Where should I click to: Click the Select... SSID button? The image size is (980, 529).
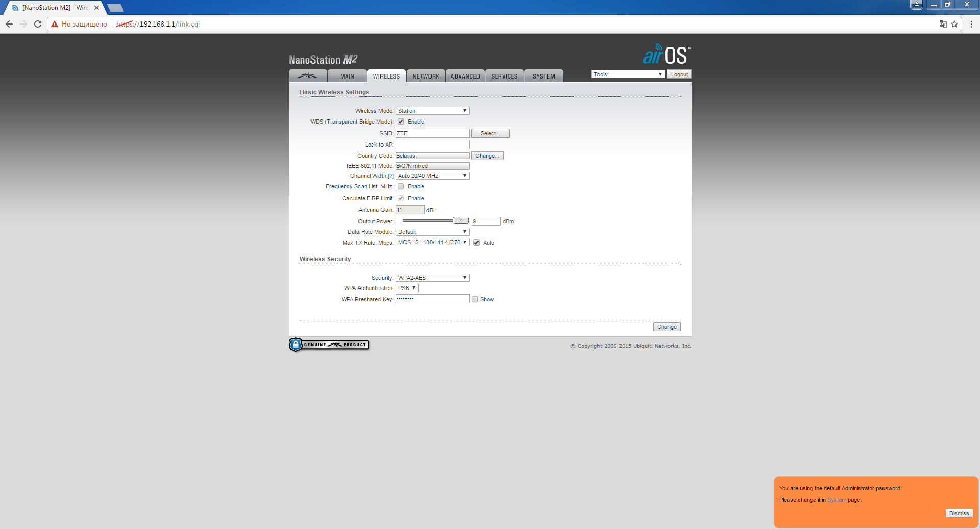pos(490,133)
